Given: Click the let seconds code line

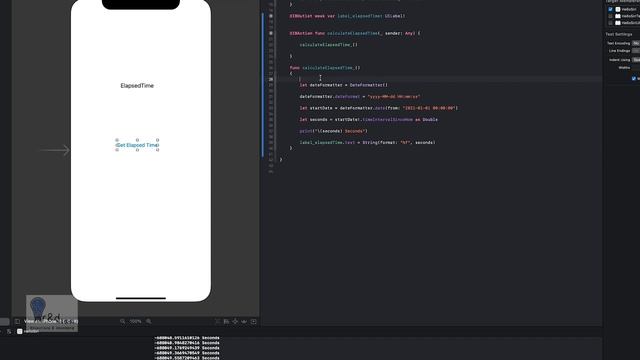Looking at the screenshot, I should (x=369, y=119).
